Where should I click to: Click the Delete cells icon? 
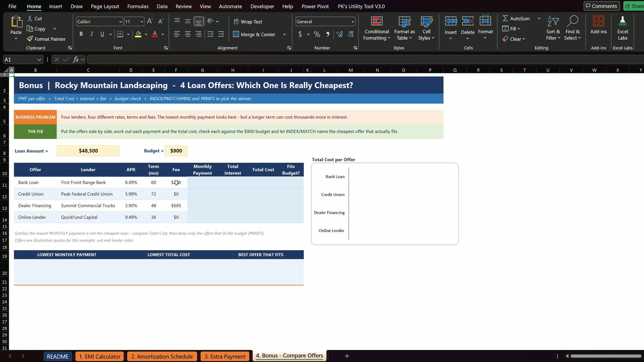point(468,21)
